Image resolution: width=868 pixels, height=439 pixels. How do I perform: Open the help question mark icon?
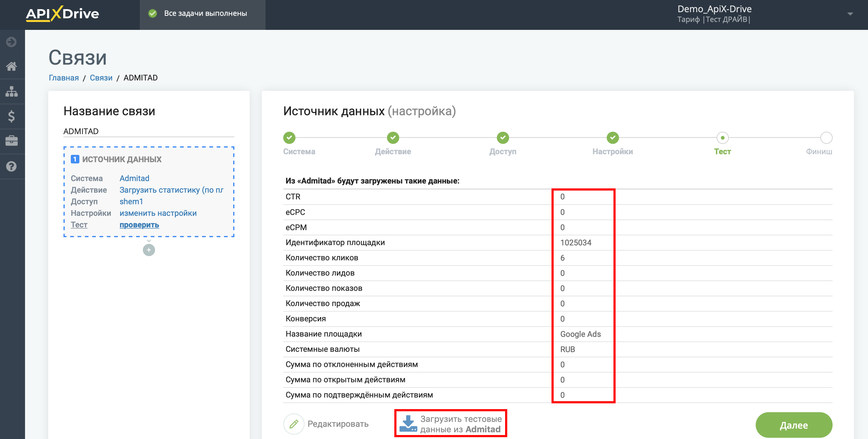(x=12, y=166)
